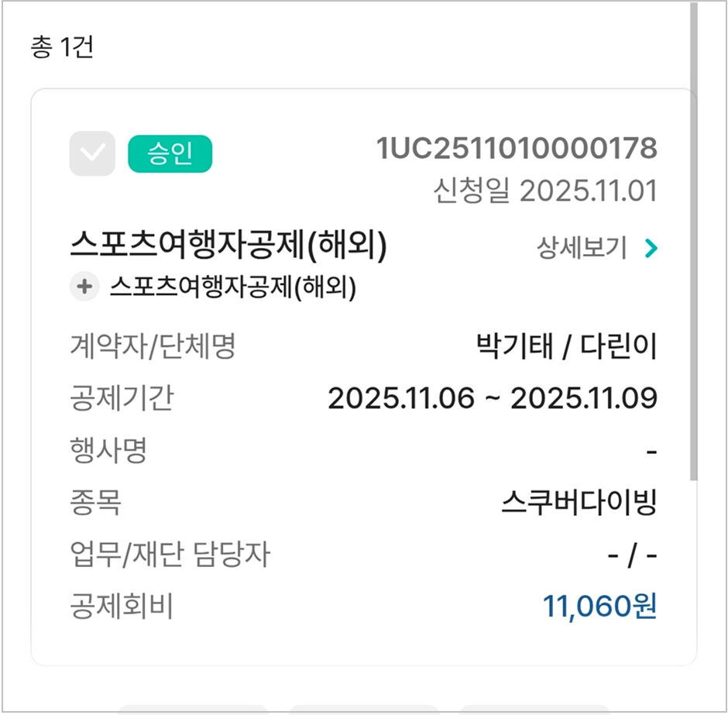Click the 총 1건 result count
The width and height of the screenshot is (728, 715).
(62, 48)
